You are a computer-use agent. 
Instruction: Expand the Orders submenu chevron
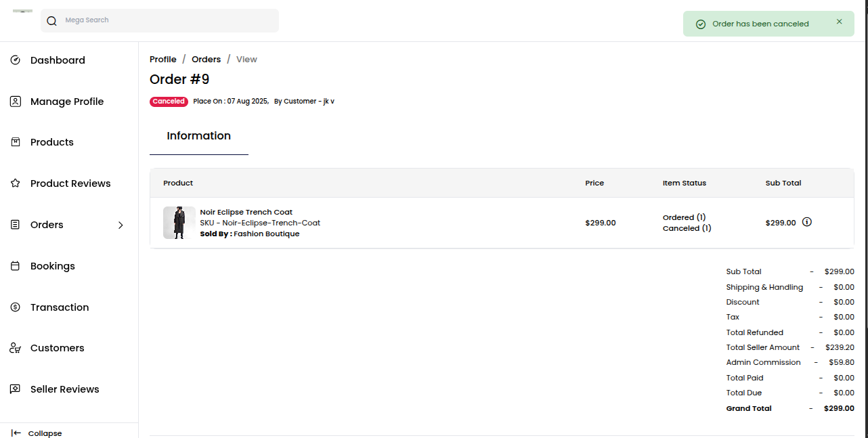[121, 225]
